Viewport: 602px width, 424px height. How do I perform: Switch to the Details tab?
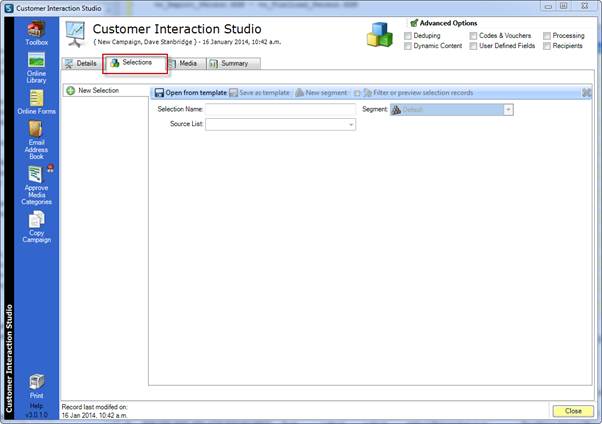(x=81, y=63)
